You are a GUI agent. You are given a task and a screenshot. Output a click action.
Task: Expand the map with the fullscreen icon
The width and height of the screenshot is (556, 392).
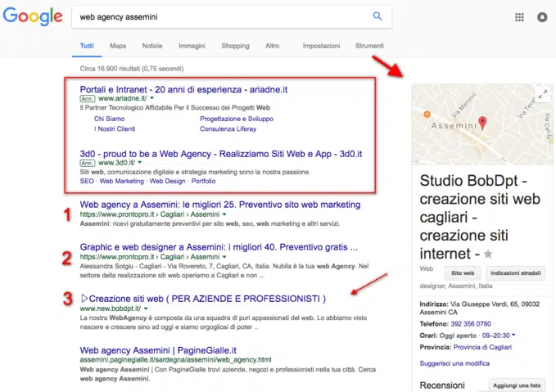click(543, 94)
